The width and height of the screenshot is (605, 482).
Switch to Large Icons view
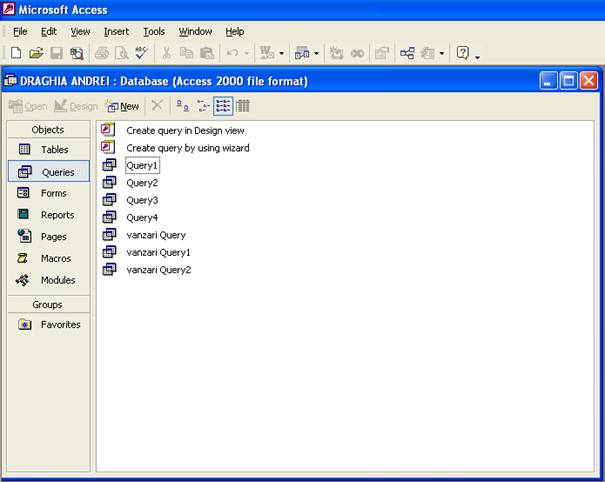pyautogui.click(x=182, y=106)
